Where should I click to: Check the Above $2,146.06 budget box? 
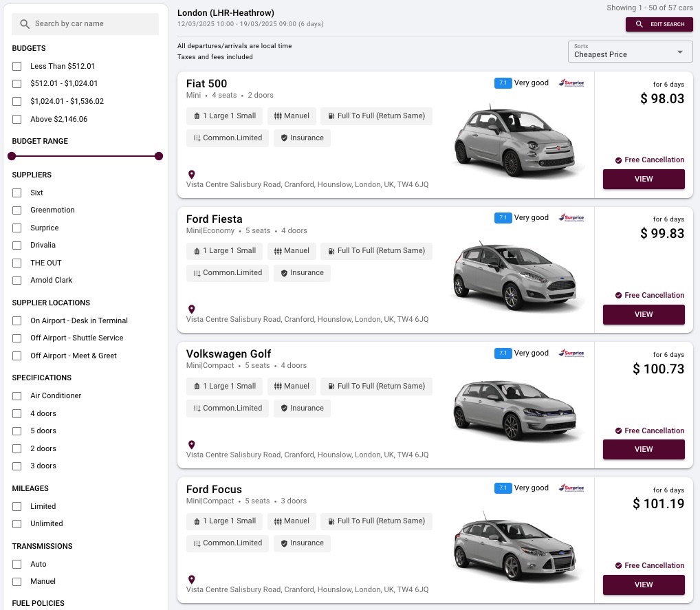[17, 119]
